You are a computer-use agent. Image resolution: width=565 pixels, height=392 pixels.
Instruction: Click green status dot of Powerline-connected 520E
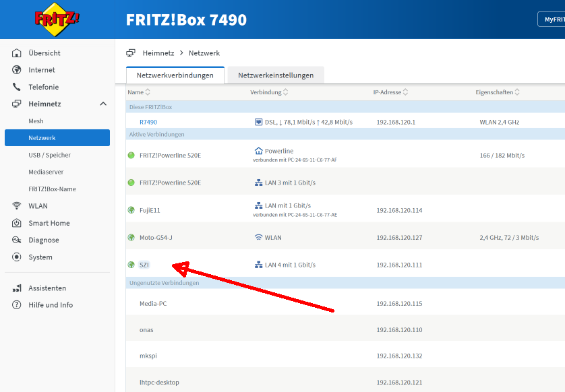coord(131,155)
